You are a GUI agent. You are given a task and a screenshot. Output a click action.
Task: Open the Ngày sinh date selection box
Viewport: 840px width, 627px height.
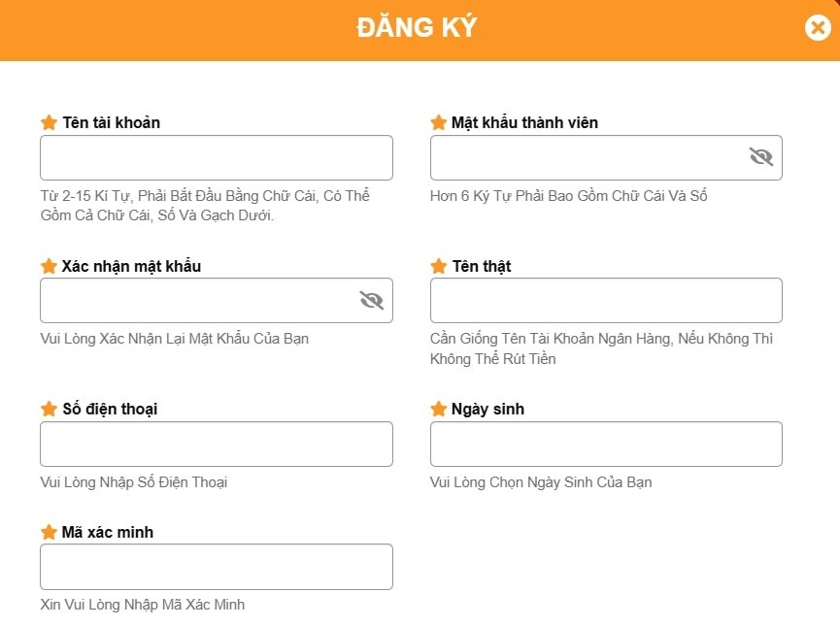(x=606, y=444)
